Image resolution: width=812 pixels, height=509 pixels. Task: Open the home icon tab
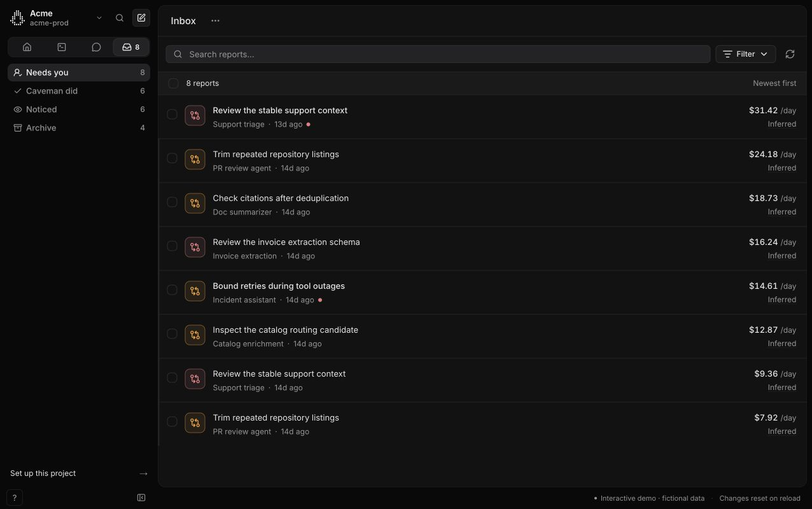pos(27,47)
